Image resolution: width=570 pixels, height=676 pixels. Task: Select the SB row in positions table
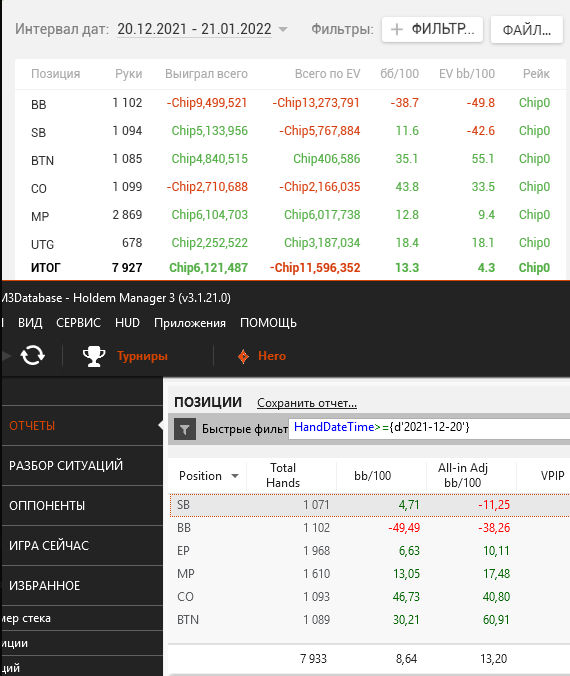coord(370,505)
